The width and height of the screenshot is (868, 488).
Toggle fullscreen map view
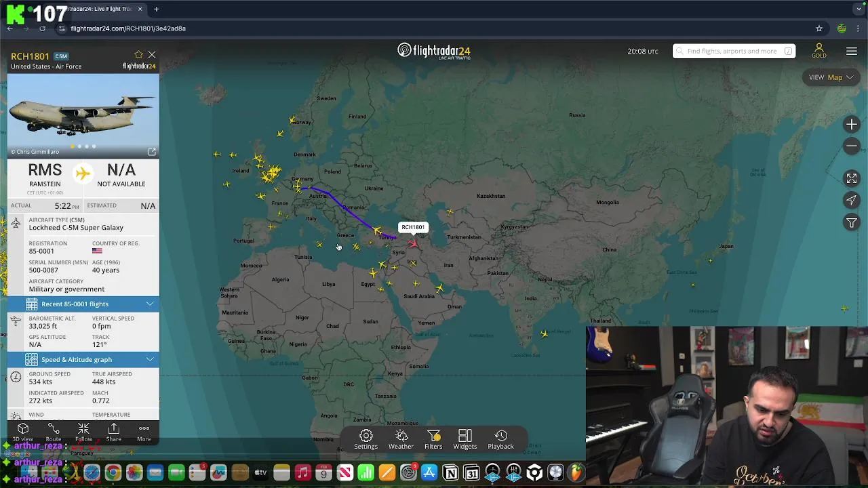pyautogui.click(x=852, y=178)
